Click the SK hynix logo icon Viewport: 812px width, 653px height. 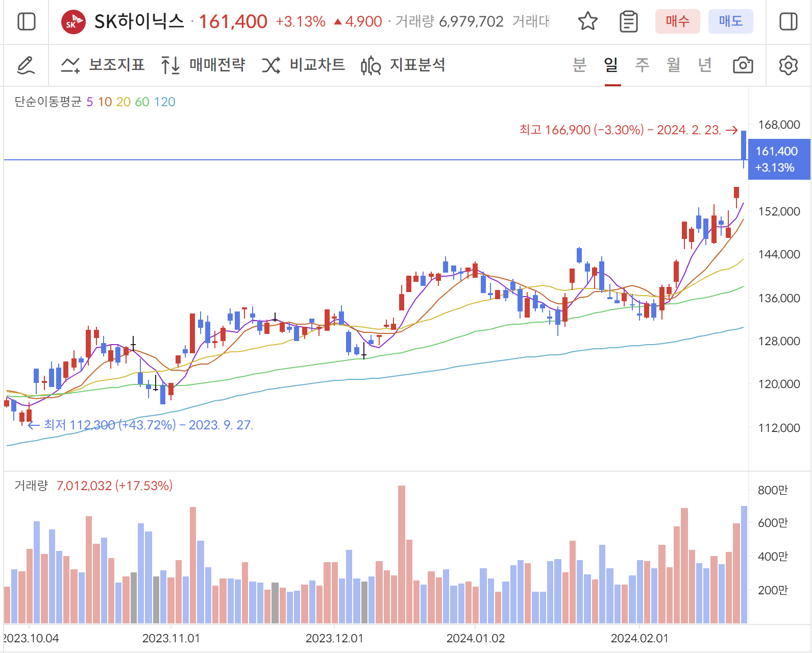coord(73,22)
